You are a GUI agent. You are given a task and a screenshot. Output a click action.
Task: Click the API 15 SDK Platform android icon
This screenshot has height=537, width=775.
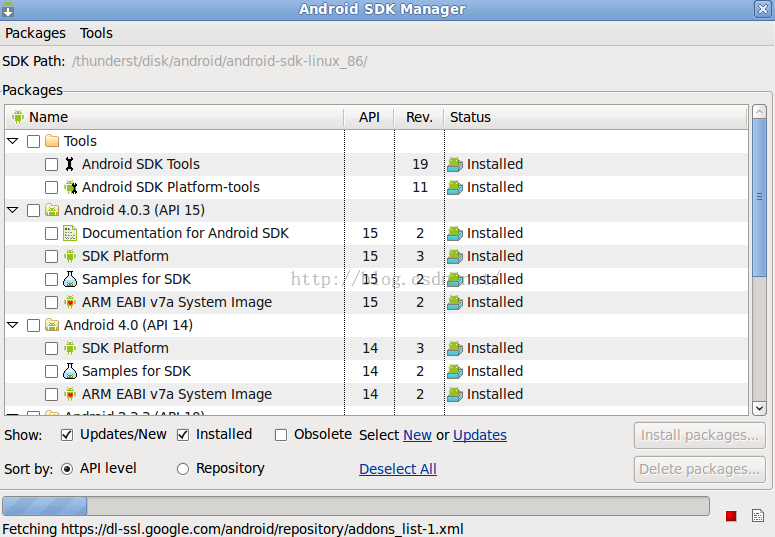tap(70, 256)
